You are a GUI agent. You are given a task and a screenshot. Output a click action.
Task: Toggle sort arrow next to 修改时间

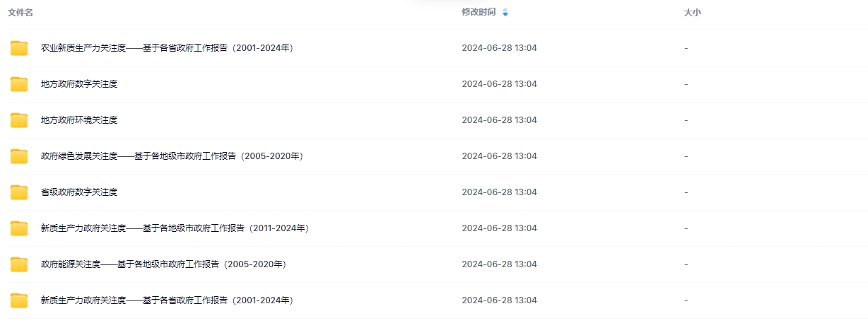505,13
